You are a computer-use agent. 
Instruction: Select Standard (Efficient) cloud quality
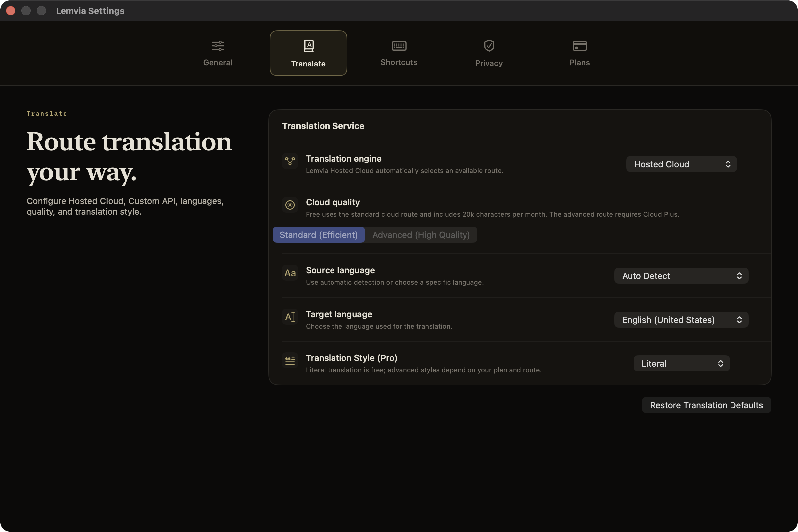point(319,235)
